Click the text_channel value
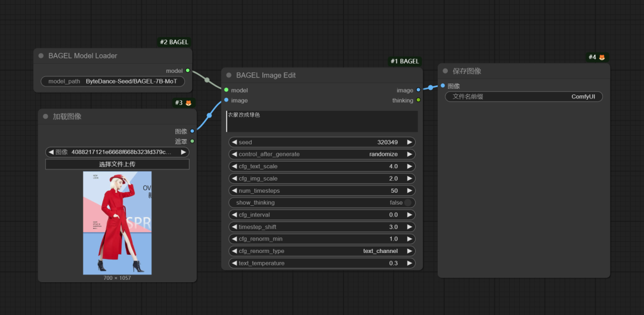Image resolution: width=644 pixels, height=315 pixels. point(380,251)
